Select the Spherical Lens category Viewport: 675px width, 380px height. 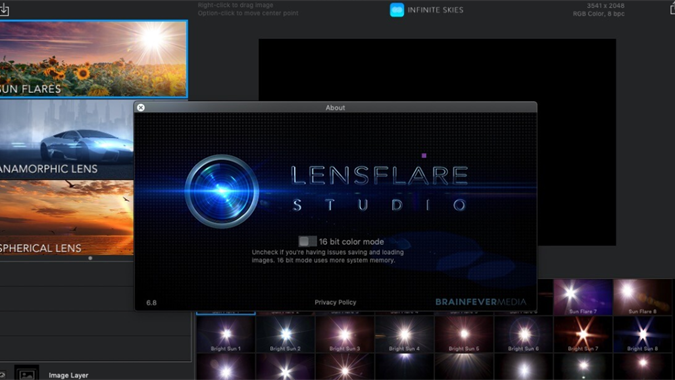tap(67, 218)
